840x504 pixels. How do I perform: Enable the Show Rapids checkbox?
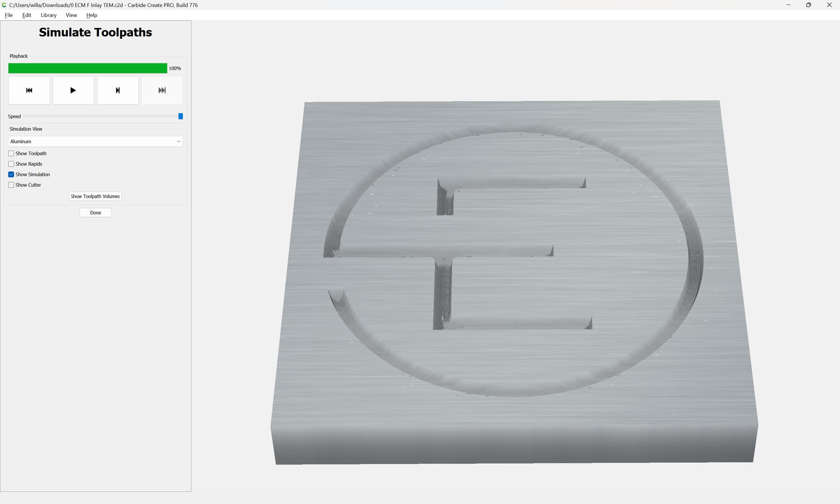tap(11, 164)
